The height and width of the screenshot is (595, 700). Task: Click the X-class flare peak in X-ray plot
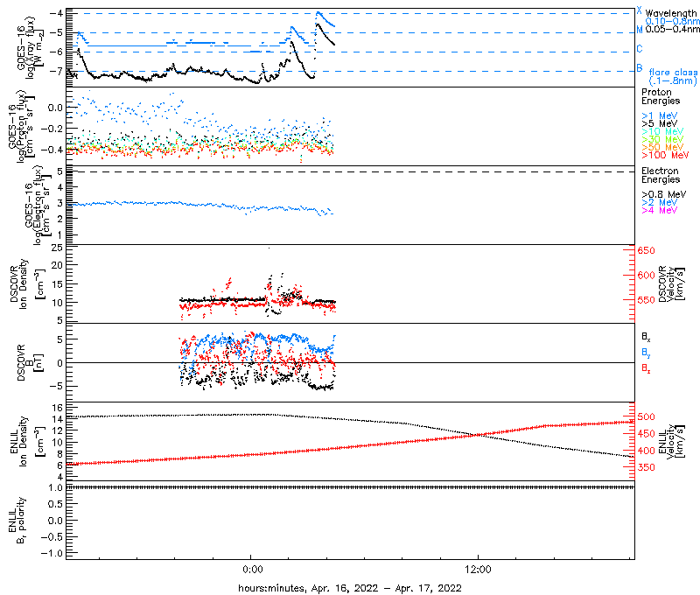click(318, 12)
